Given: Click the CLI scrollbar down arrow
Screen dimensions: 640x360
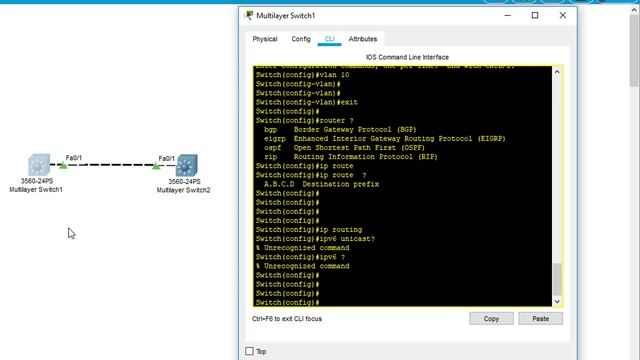Looking at the screenshot, I should pyautogui.click(x=557, y=301).
